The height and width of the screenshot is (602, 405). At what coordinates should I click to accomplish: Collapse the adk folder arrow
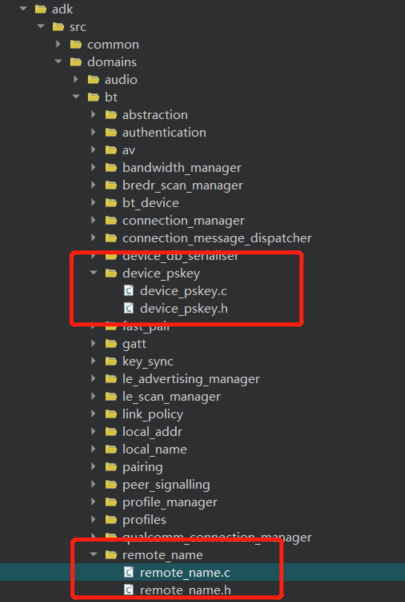23,8
